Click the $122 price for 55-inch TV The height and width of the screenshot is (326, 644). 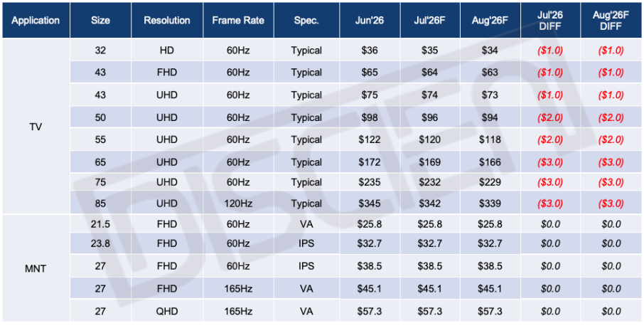(x=369, y=140)
